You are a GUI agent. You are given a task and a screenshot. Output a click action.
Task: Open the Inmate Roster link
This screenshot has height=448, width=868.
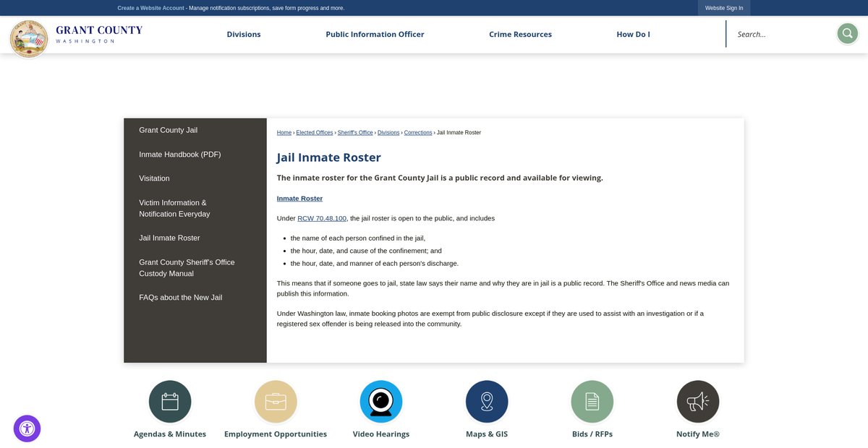pyautogui.click(x=299, y=199)
